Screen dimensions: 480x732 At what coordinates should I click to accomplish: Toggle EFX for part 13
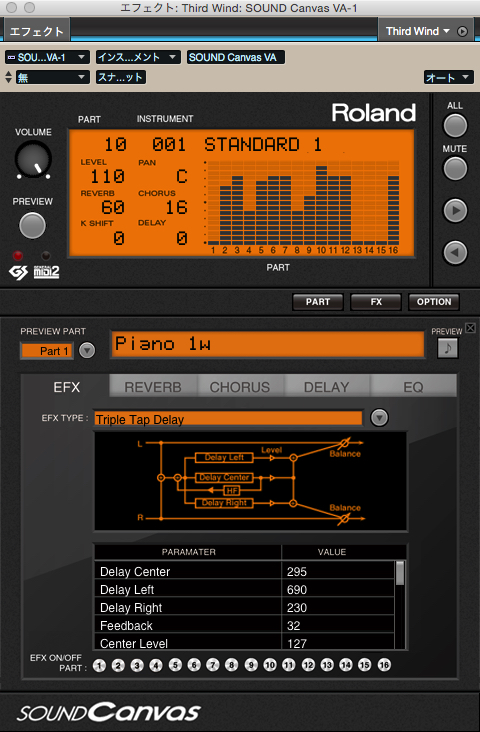click(x=327, y=665)
